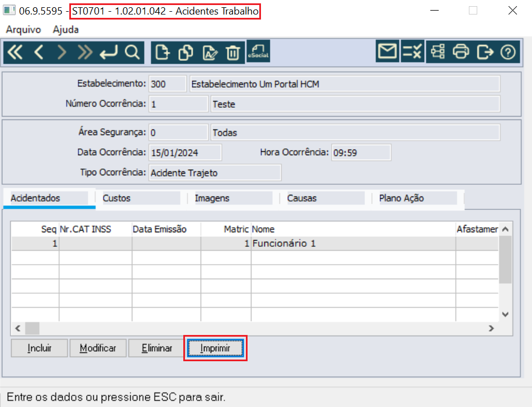This screenshot has height=407, width=532.
Task: Delete the record with trash icon
Action: 232,52
